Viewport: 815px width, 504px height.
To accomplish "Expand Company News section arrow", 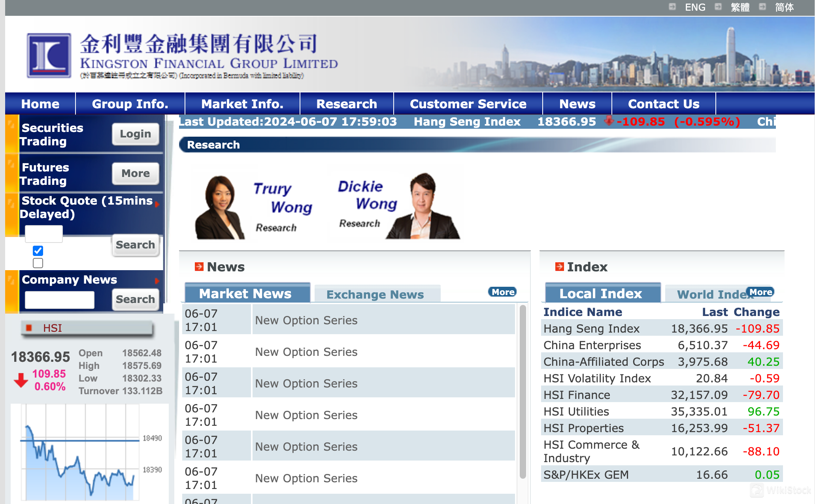I will coord(157,281).
